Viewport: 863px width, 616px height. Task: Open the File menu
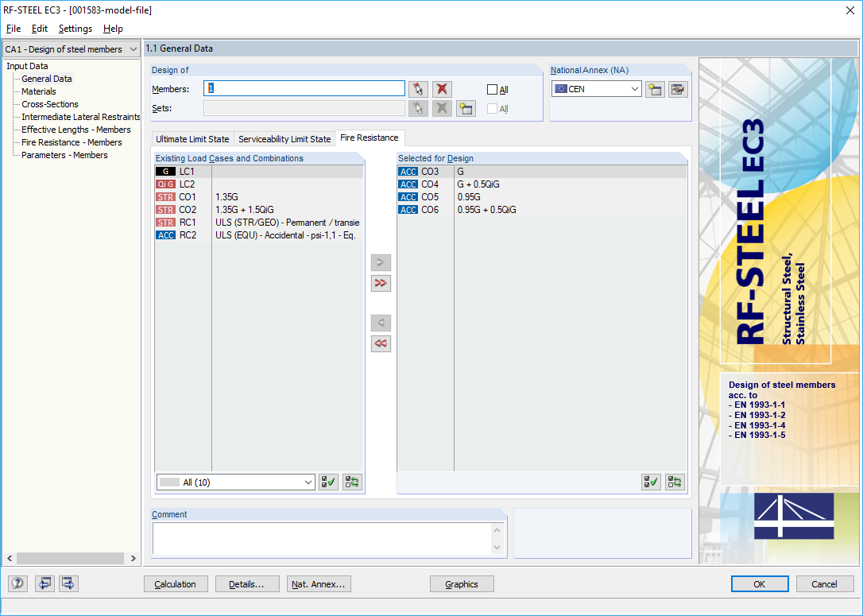coord(14,29)
